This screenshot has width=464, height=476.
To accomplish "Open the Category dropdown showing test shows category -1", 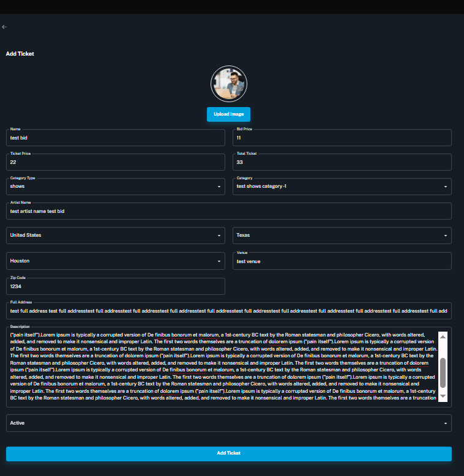I will coord(342,187).
